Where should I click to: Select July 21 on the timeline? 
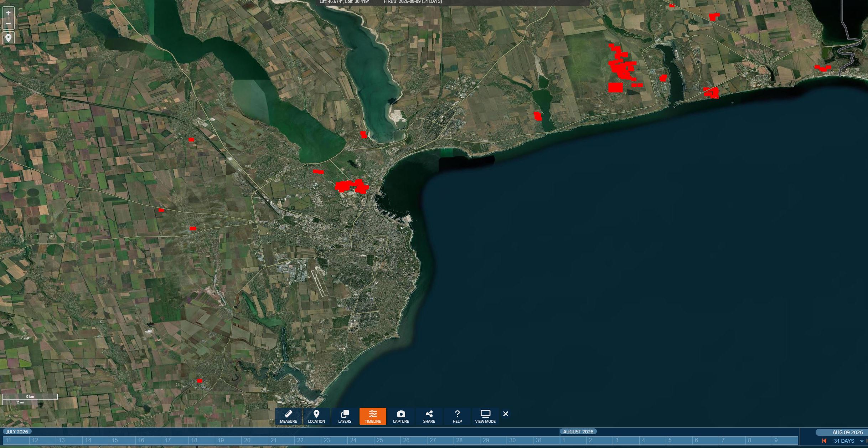click(x=281, y=441)
